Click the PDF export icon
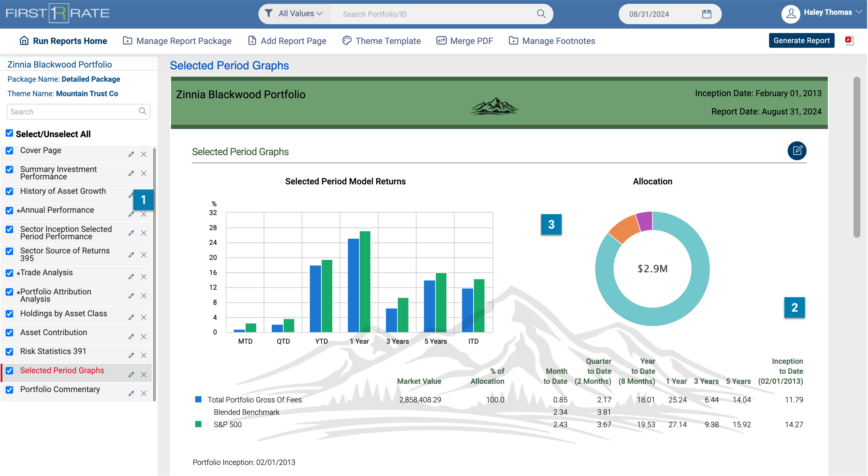Image resolution: width=868 pixels, height=476 pixels. click(x=849, y=40)
